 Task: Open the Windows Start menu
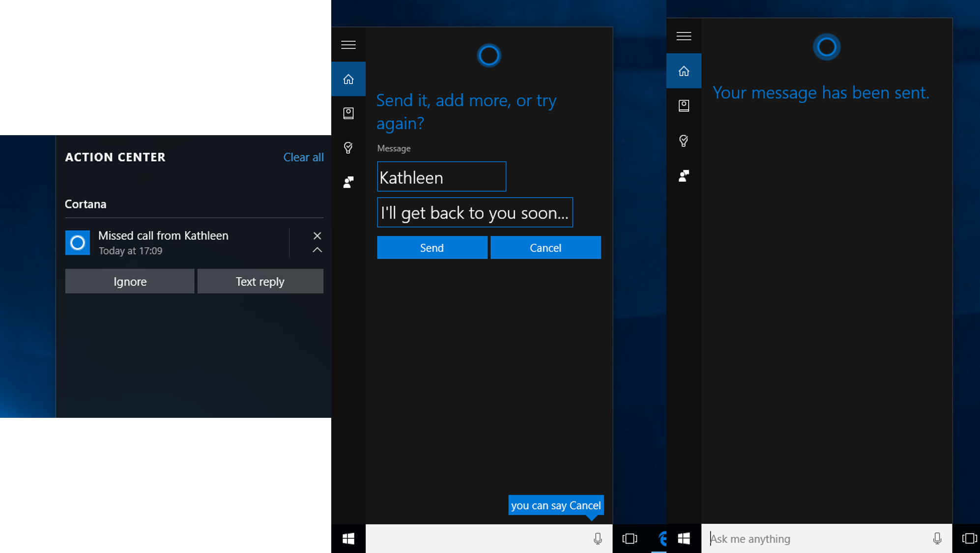pos(348,538)
